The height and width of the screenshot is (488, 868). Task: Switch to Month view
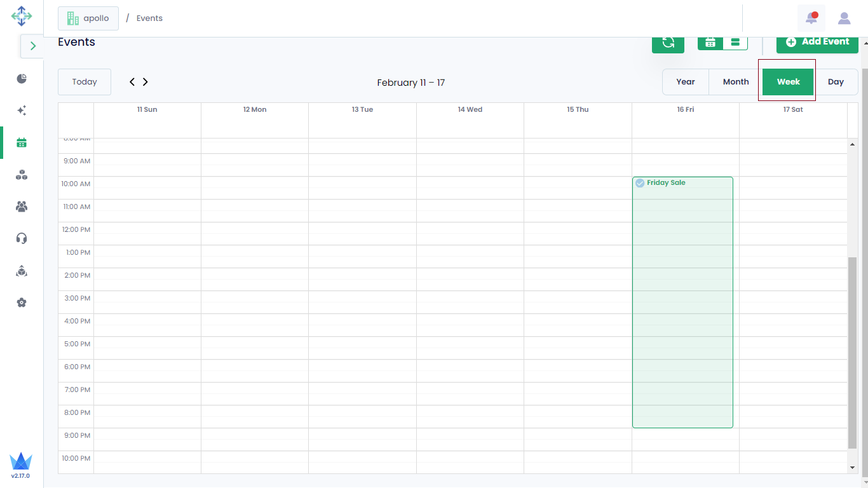735,82
